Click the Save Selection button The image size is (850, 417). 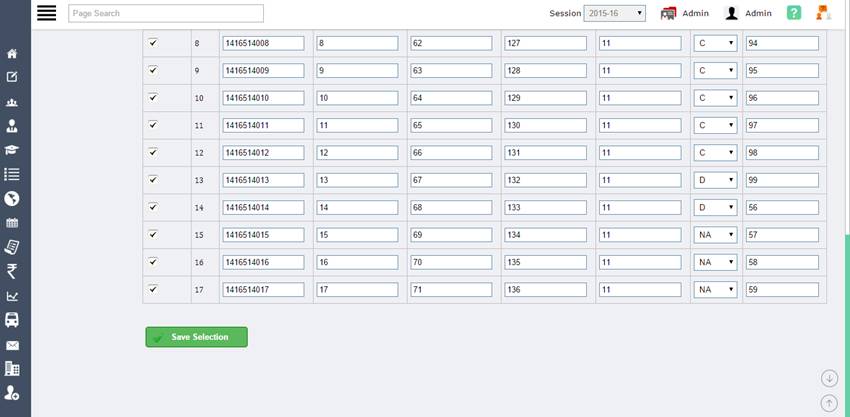196,337
